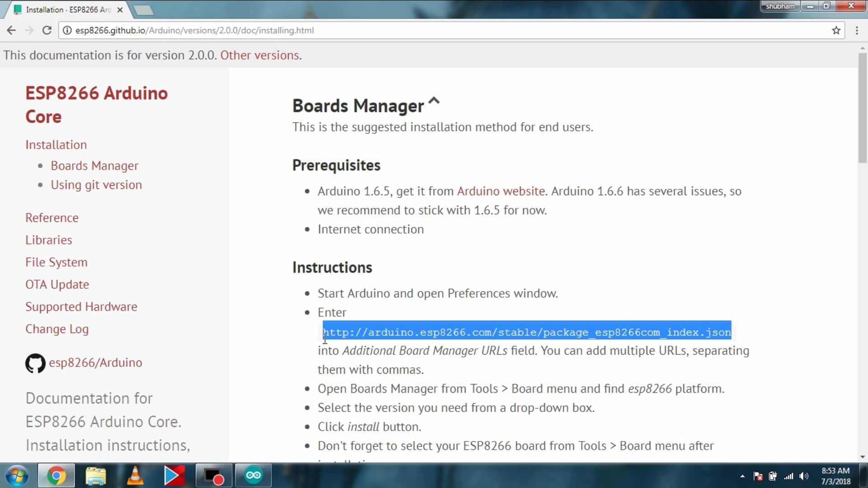Launch VLC media player from the taskbar
868x488 pixels.
coord(135,475)
